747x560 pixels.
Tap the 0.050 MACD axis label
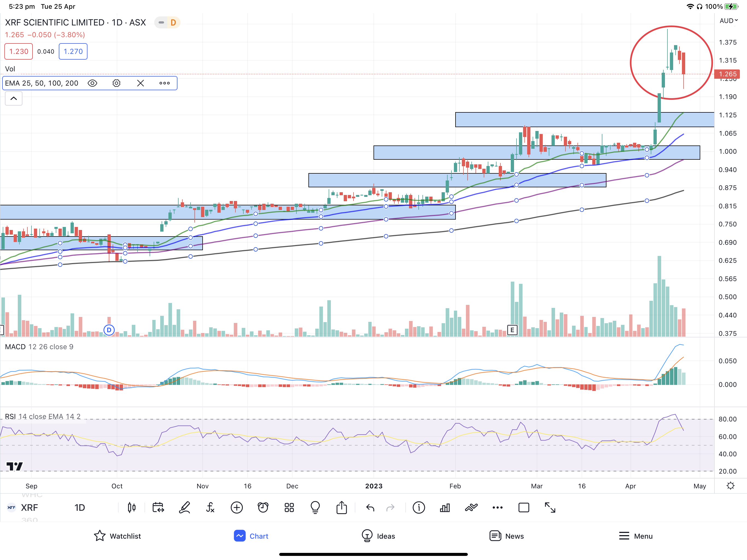tap(727, 361)
